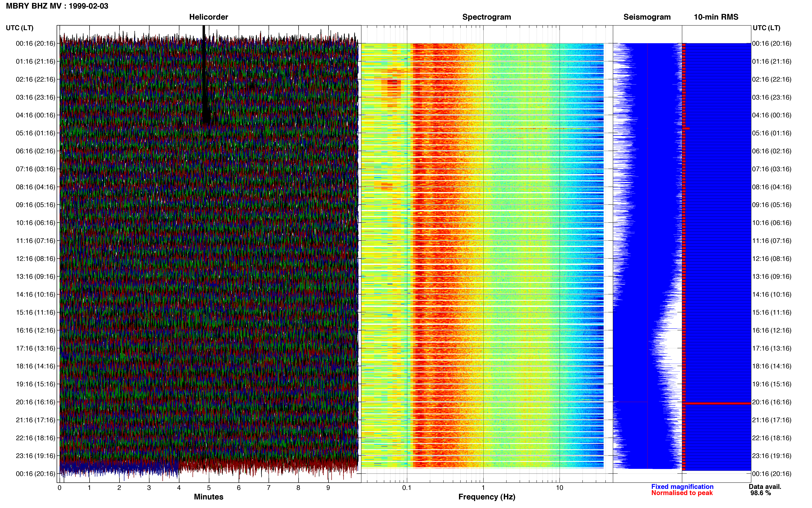812x508 pixels.
Task: Click the long red RMS peak bar
Action: pos(717,403)
